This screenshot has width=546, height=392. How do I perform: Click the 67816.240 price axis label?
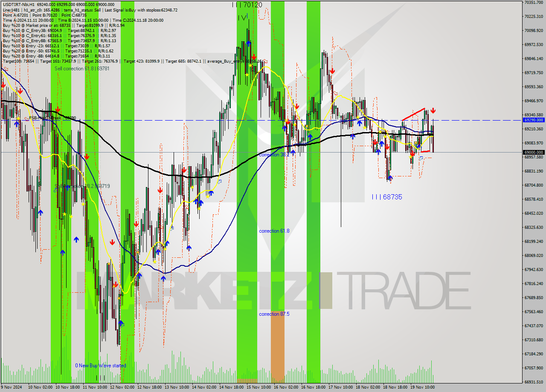534,284
